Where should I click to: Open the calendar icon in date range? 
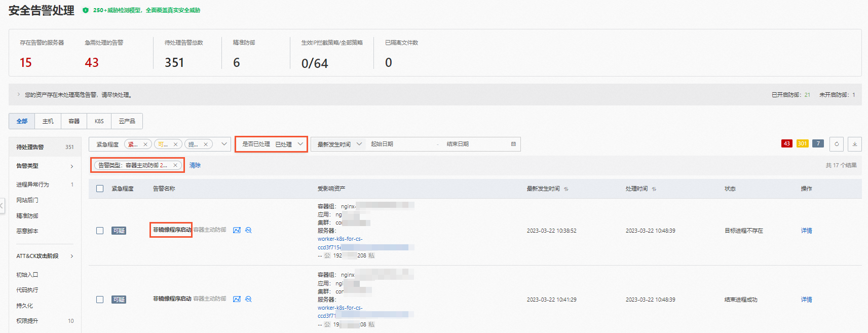[x=513, y=144]
